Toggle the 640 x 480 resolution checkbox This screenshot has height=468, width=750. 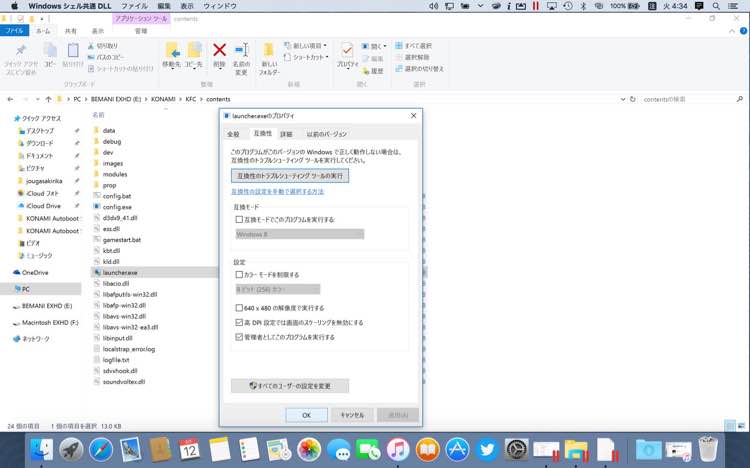(239, 308)
